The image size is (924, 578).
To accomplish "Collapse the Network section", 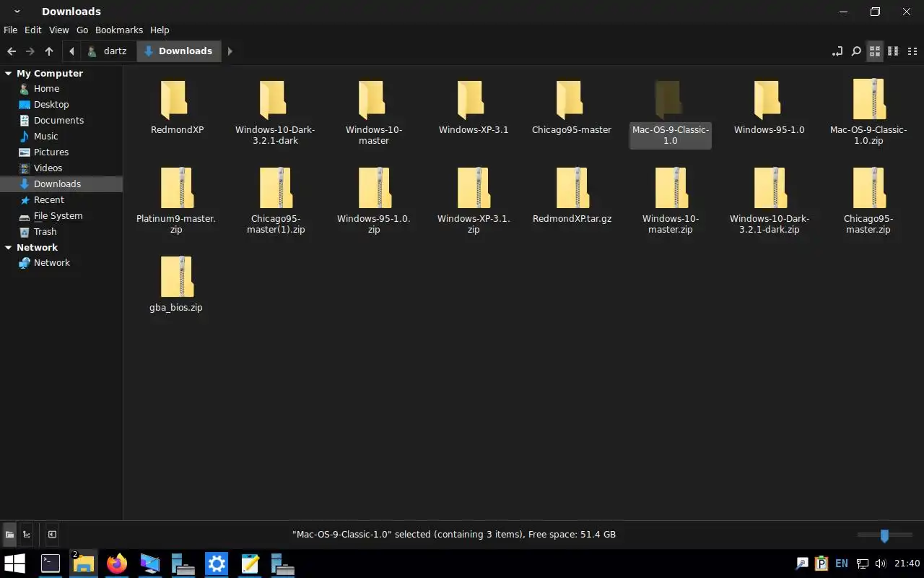I will tap(8, 248).
